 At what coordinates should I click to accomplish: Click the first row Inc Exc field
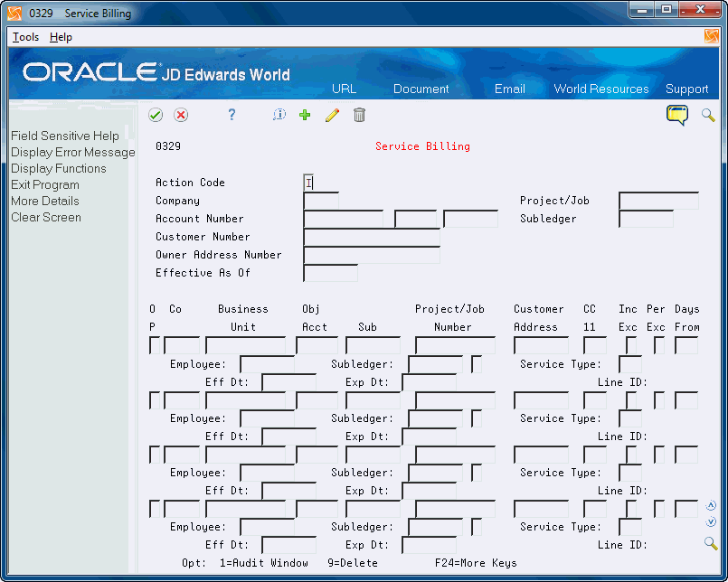[630, 345]
